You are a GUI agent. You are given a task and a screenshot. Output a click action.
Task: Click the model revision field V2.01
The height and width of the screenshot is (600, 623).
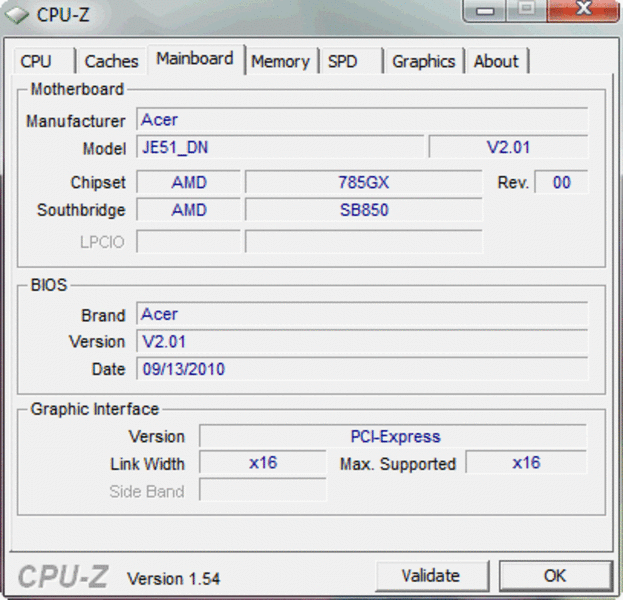point(508,147)
